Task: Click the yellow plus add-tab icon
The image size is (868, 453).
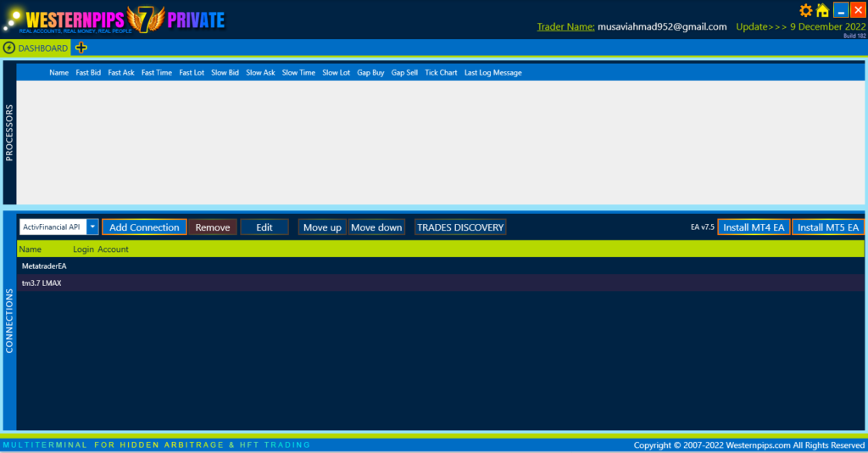Action: coord(81,48)
